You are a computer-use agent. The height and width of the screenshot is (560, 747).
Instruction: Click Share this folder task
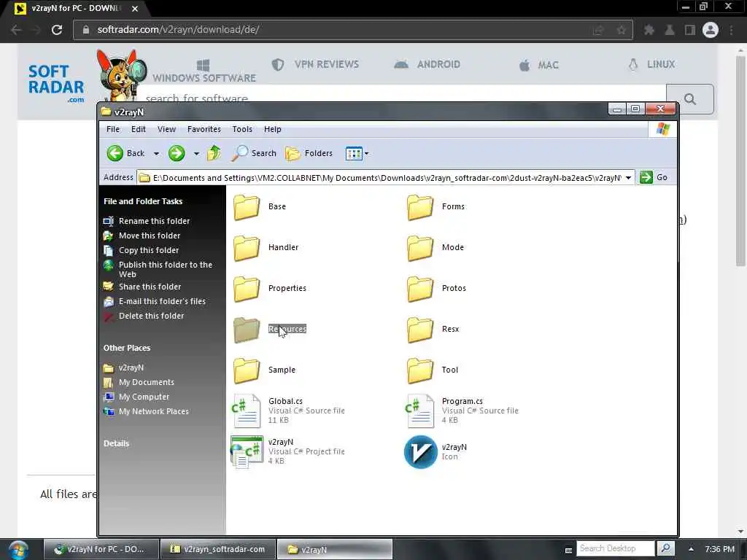[150, 287]
